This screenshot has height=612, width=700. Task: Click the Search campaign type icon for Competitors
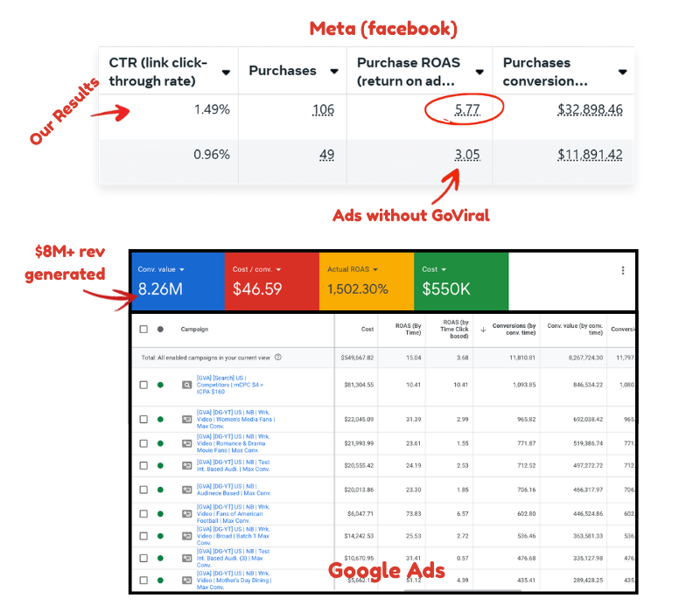[x=185, y=385]
